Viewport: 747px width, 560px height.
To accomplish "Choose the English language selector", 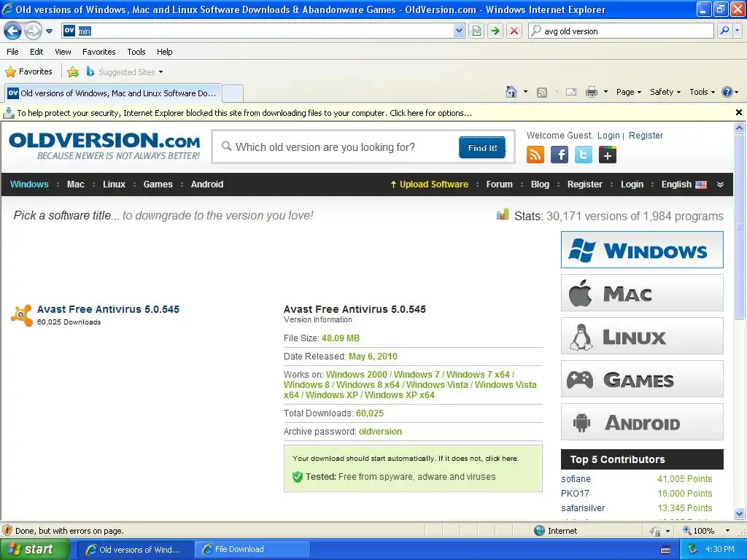I will (684, 184).
